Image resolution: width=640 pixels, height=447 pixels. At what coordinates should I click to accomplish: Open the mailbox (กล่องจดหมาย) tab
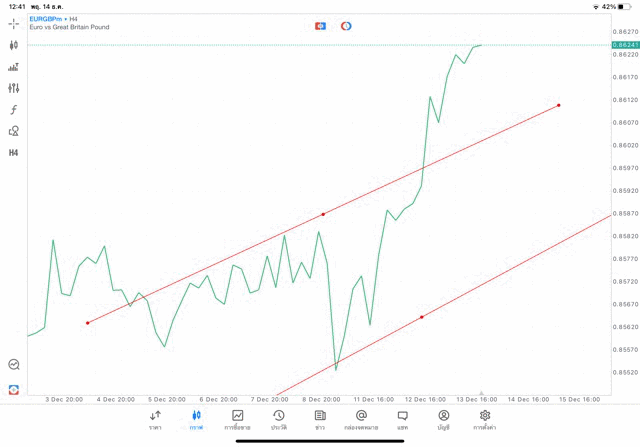click(x=361, y=419)
